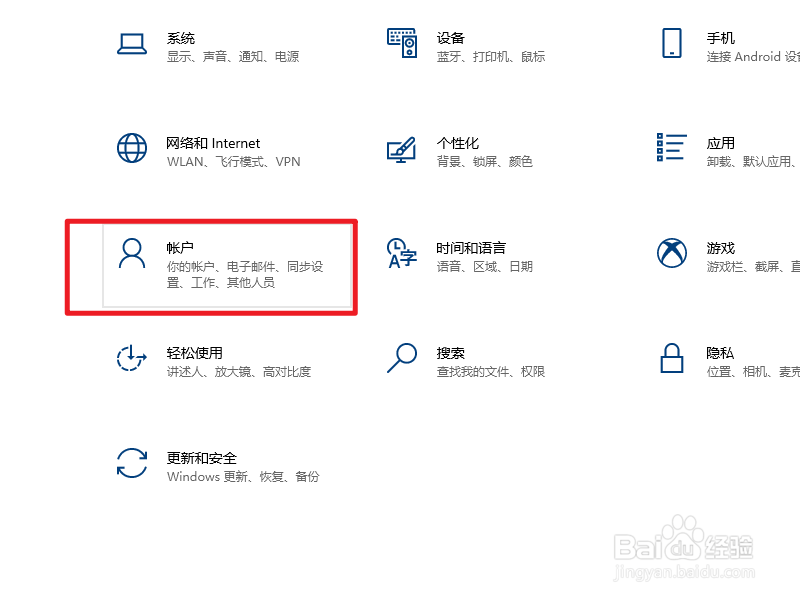Viewport: 800px width, 600px height.
Task: Click the magnifying glass 搜索 icon
Action: 402,358
